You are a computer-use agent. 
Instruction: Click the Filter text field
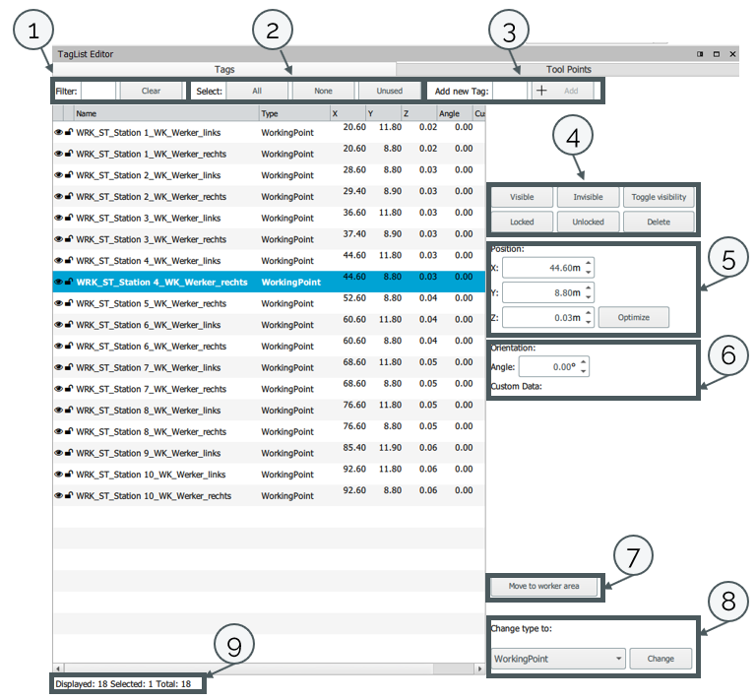97,91
